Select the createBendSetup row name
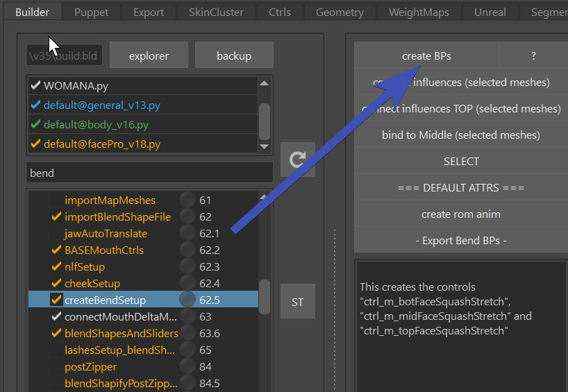 pyautogui.click(x=105, y=300)
